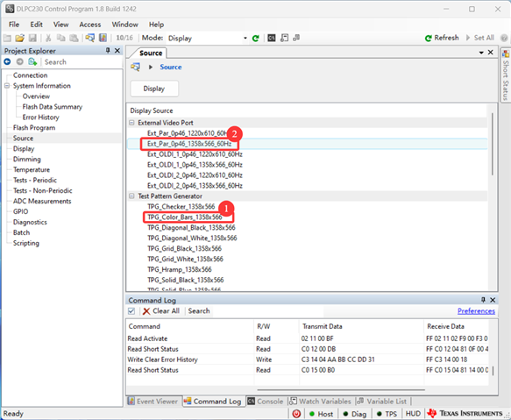
Task: Click the Refresh button in toolbar
Action: [x=442, y=38]
